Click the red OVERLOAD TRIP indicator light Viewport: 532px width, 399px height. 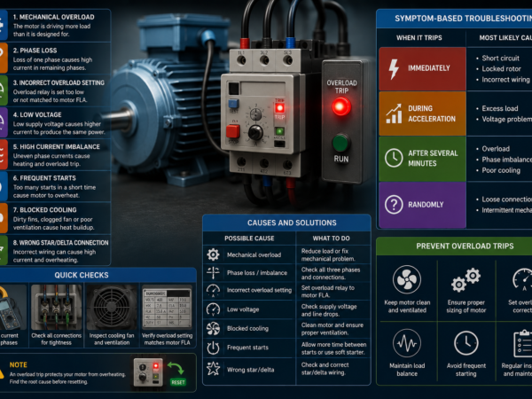click(341, 106)
